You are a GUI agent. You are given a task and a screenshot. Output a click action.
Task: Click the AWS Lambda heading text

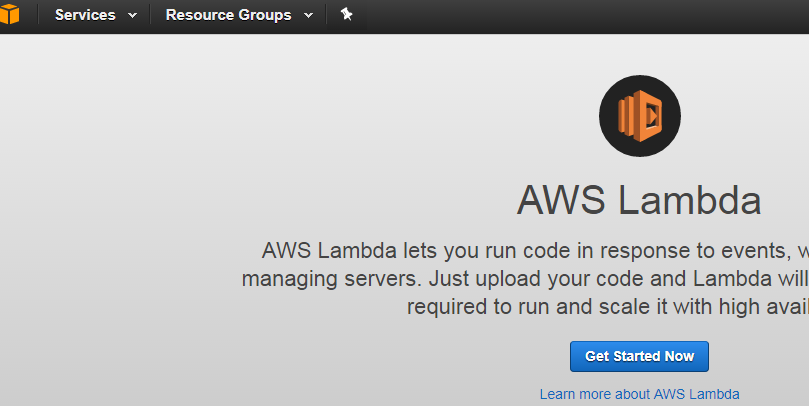coord(639,200)
